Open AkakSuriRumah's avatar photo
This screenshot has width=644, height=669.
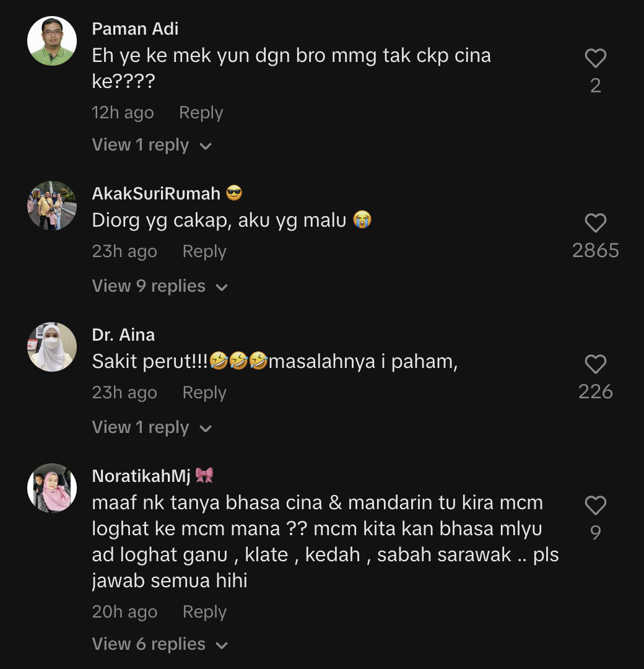52,206
